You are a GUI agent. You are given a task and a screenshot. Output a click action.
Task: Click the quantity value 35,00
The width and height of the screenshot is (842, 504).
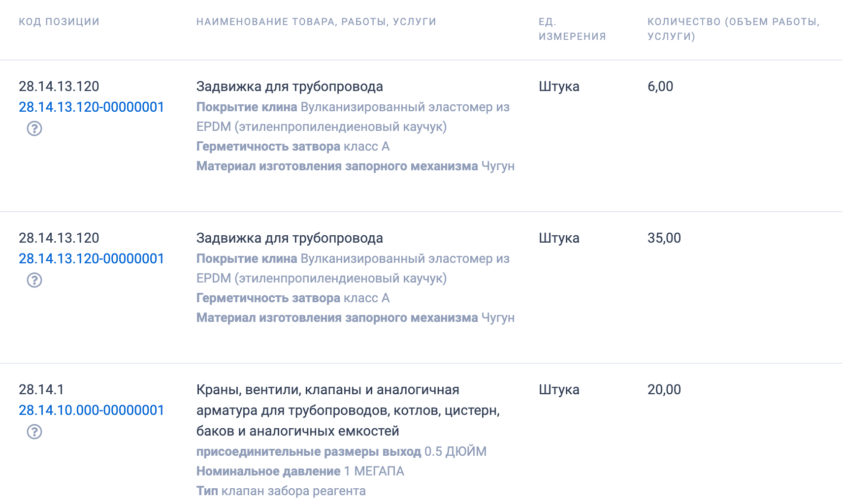coord(664,238)
